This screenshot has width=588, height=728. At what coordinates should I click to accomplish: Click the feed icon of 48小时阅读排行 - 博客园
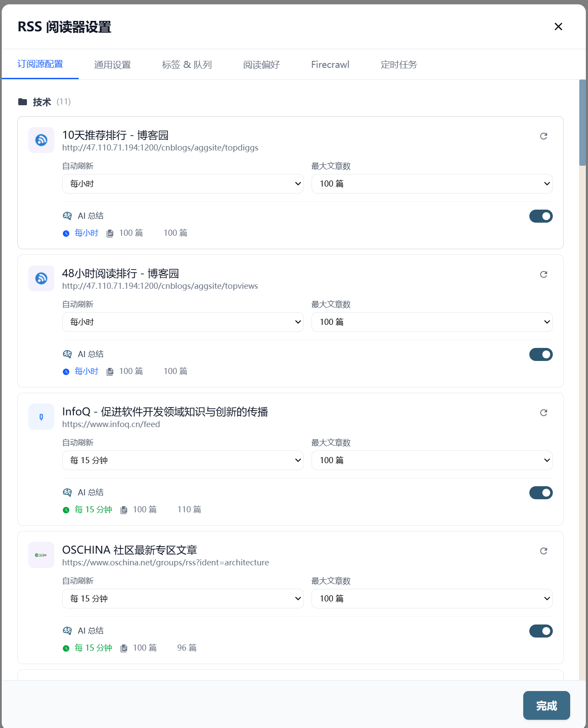click(x=41, y=278)
